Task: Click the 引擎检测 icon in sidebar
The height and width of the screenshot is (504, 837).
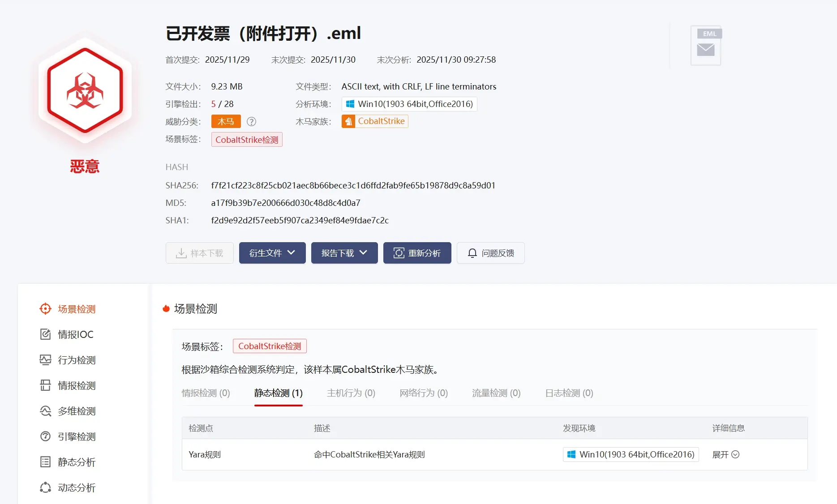Action: point(45,436)
